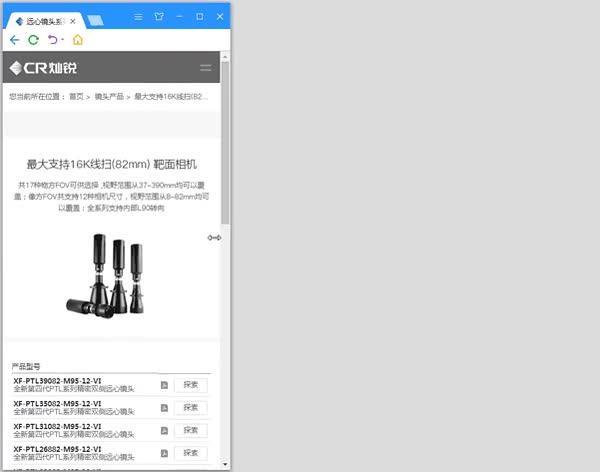Go to 镜头产品 in the breadcrumb
This screenshot has width=600, height=472.
point(109,96)
